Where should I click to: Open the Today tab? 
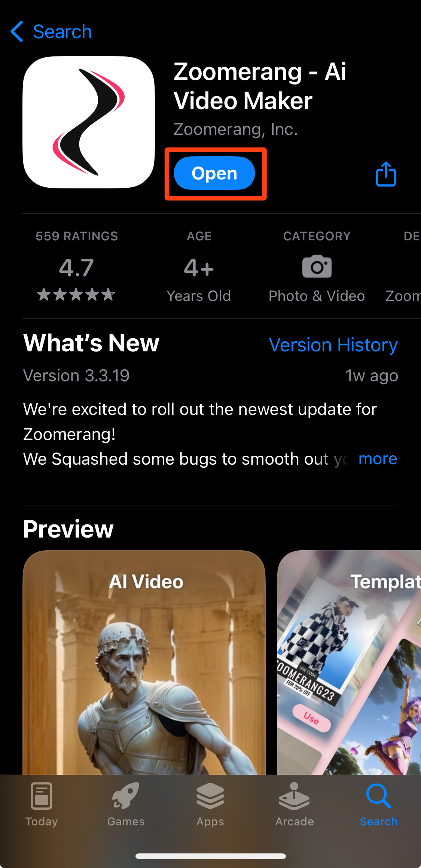[42, 804]
